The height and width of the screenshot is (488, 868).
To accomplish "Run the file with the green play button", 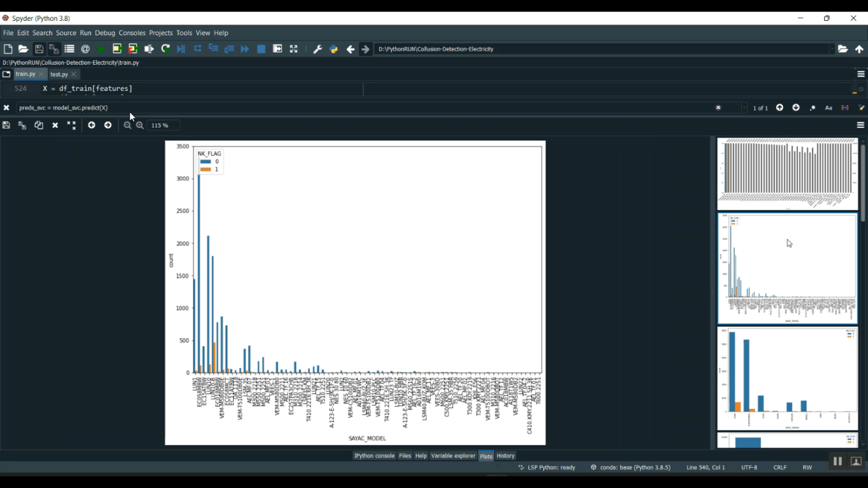I will click(x=101, y=50).
